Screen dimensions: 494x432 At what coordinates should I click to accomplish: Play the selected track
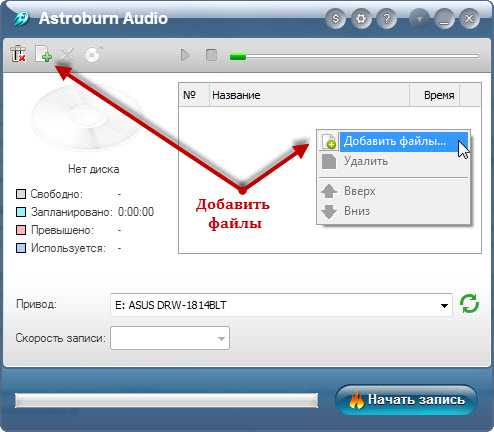(x=185, y=55)
